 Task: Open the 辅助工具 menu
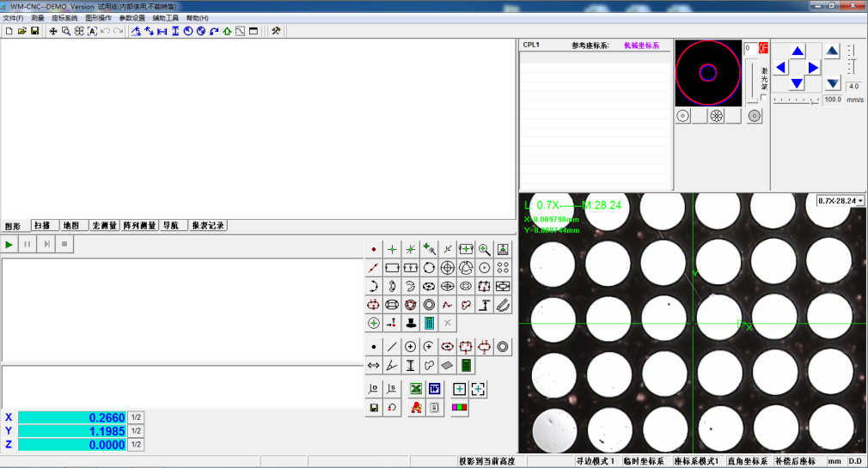point(166,17)
